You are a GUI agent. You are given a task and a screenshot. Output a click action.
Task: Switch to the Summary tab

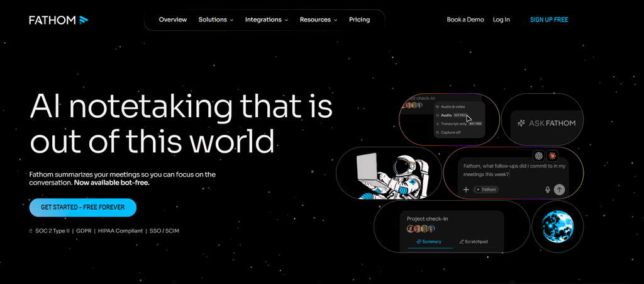coord(429,242)
